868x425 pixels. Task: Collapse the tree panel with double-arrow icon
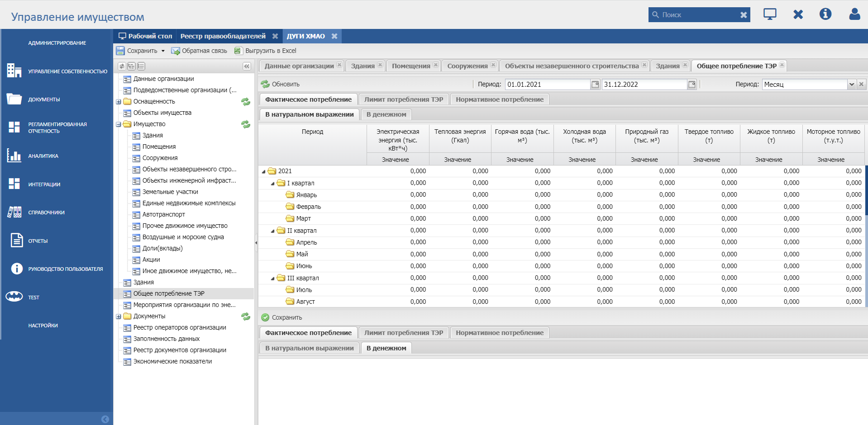247,66
